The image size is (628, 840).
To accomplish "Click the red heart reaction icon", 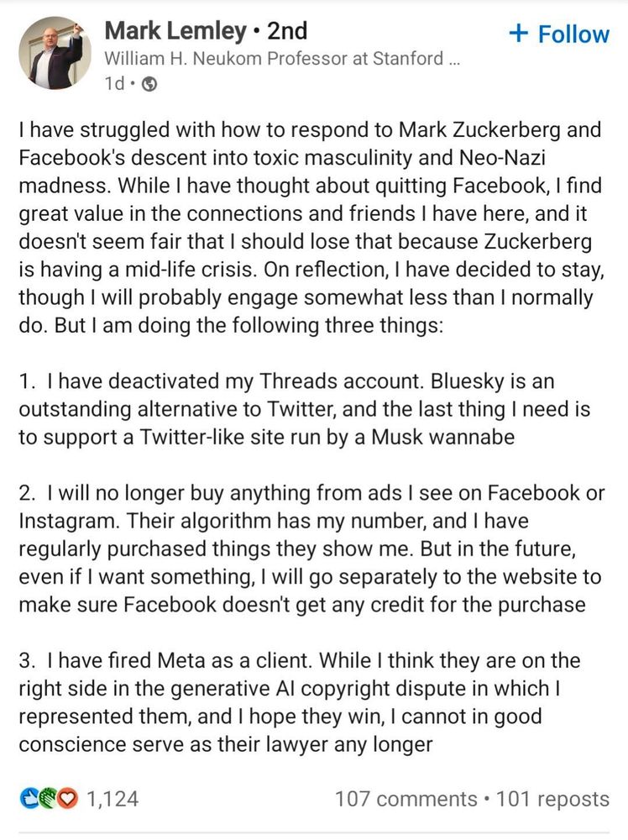I will [x=68, y=798].
